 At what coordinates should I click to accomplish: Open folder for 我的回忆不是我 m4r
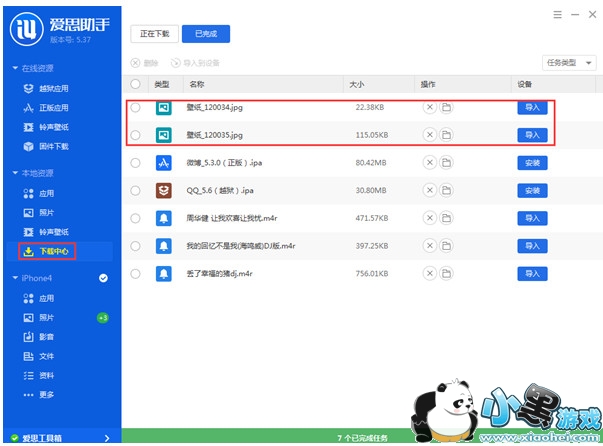tap(446, 246)
